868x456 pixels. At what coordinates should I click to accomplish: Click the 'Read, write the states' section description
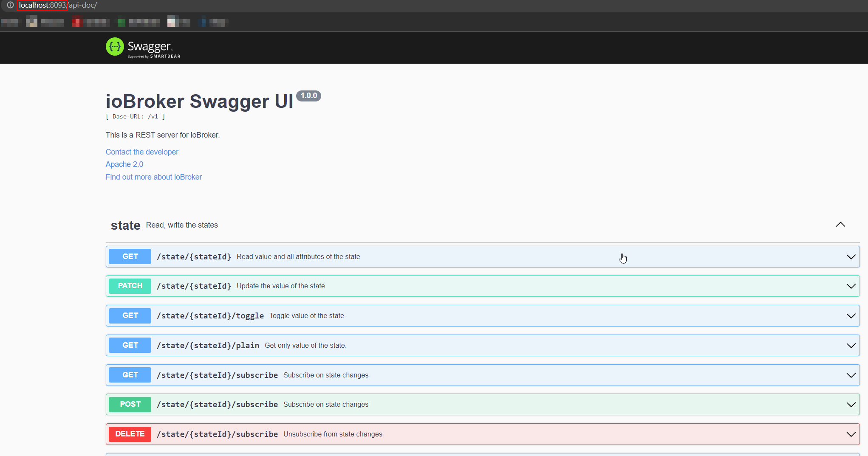click(182, 225)
